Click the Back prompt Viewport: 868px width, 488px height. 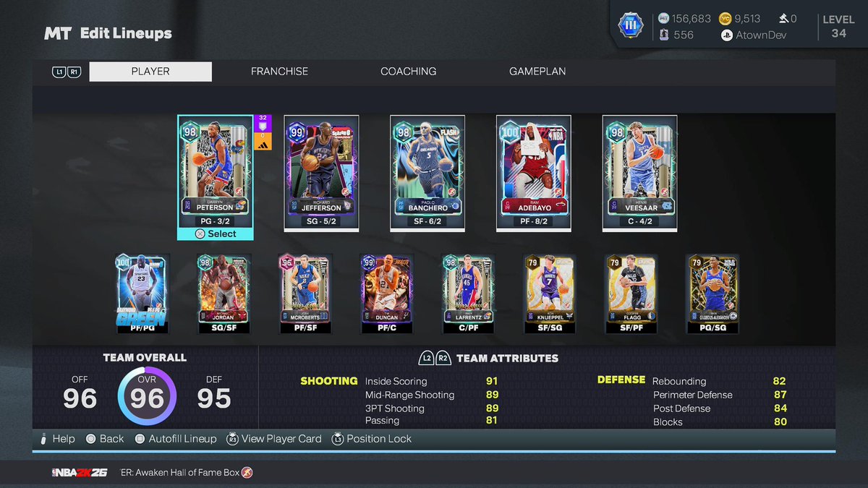105,439
